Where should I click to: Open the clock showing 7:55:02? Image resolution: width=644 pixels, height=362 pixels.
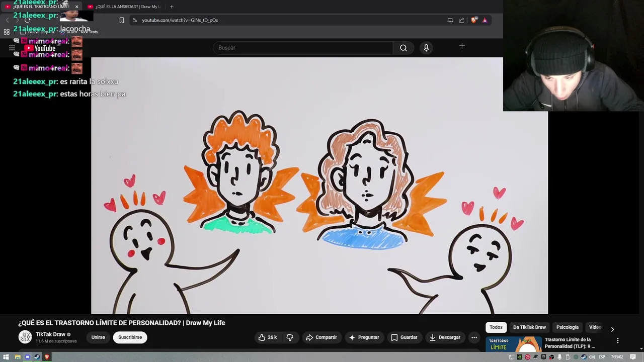pyautogui.click(x=617, y=357)
